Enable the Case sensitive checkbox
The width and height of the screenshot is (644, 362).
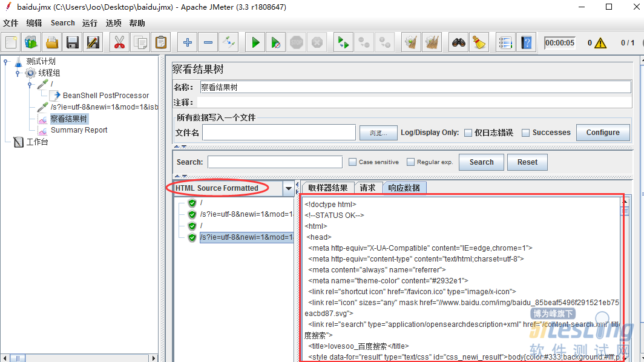pos(352,162)
